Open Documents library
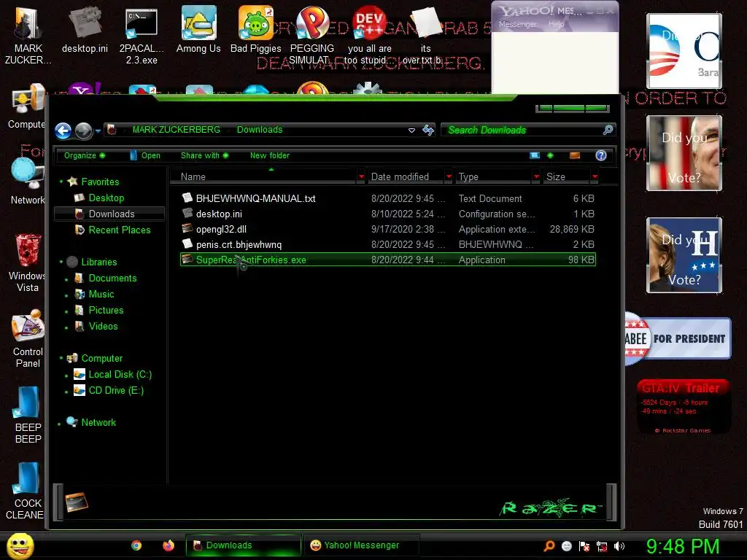 pos(112,278)
